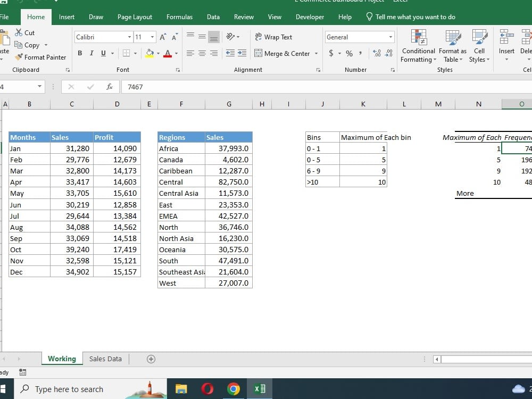Open the Font Color red swatch
Screen dimensions: 532x399
[x=169, y=53]
